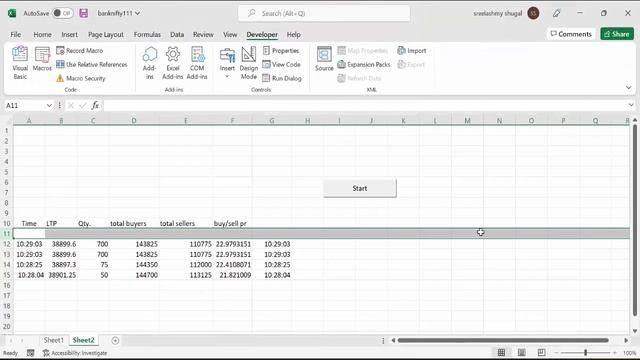This screenshot has width=640, height=360.
Task: Switch to the Data tab
Action: pyautogui.click(x=177, y=35)
